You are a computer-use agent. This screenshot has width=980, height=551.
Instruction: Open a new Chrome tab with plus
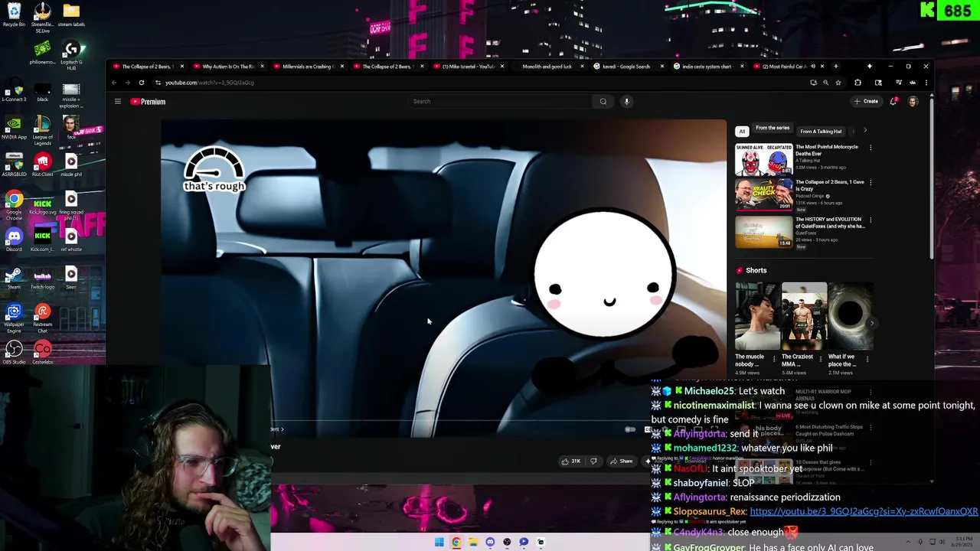click(x=835, y=67)
